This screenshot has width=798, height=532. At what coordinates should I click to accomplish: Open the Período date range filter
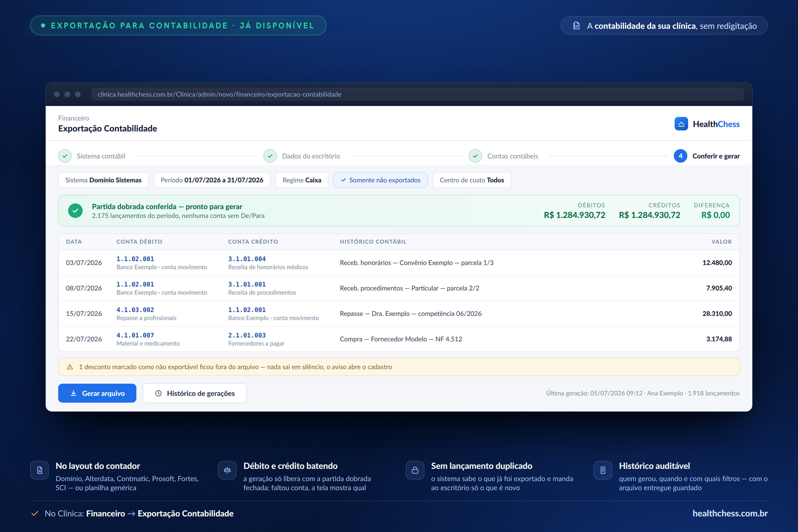212,180
